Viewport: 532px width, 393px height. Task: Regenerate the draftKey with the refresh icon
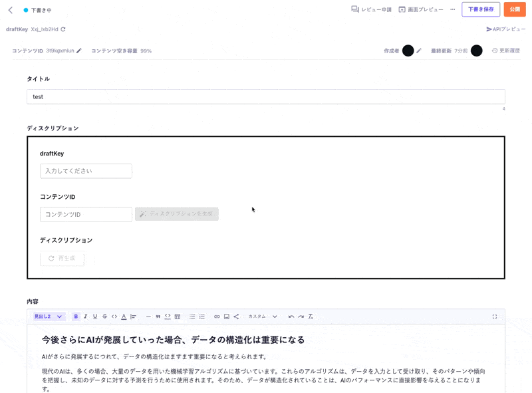point(63,29)
